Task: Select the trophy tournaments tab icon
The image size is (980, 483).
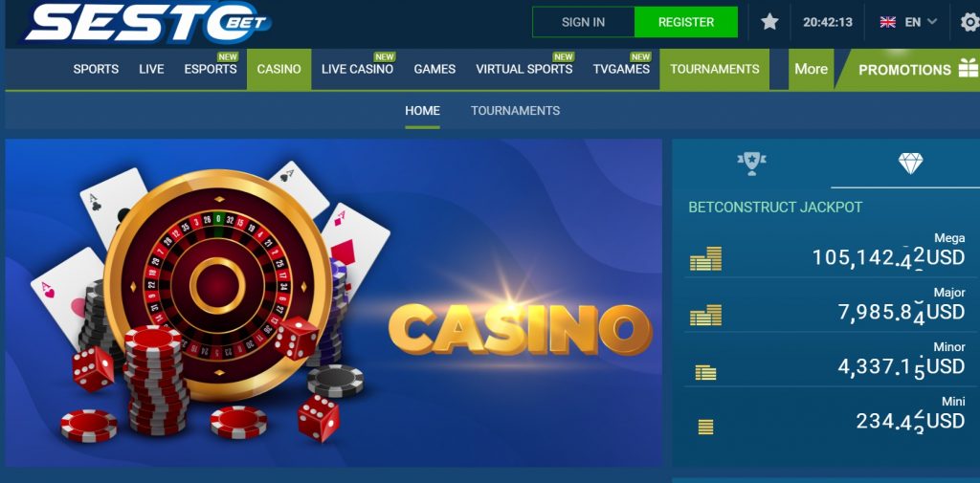Action: pos(751,164)
